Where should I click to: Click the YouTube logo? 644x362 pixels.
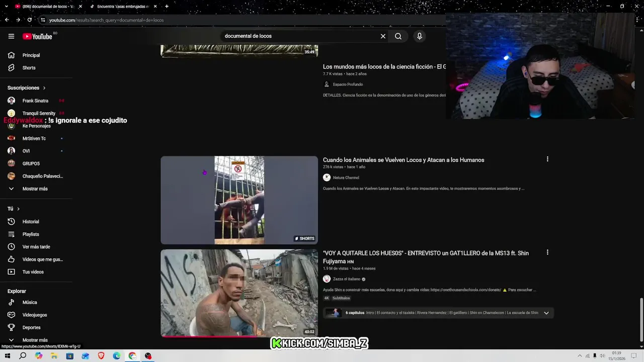click(x=37, y=36)
